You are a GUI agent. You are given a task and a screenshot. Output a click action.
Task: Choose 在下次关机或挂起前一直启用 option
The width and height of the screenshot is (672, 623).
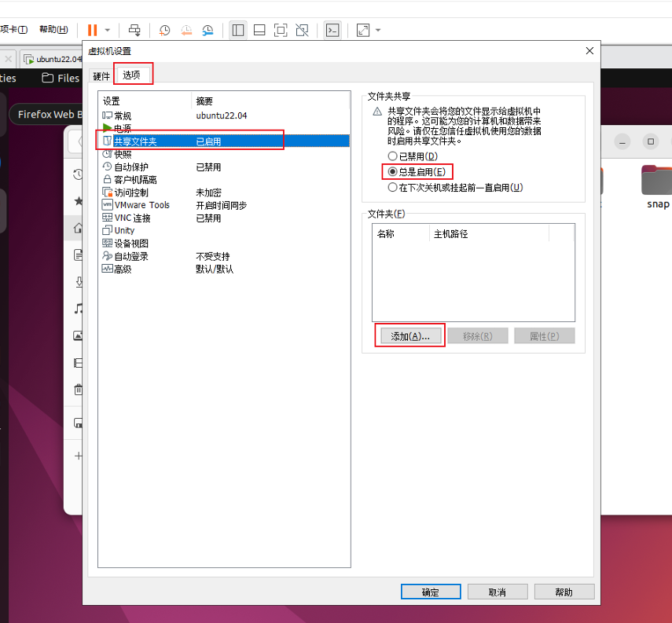[x=393, y=188]
